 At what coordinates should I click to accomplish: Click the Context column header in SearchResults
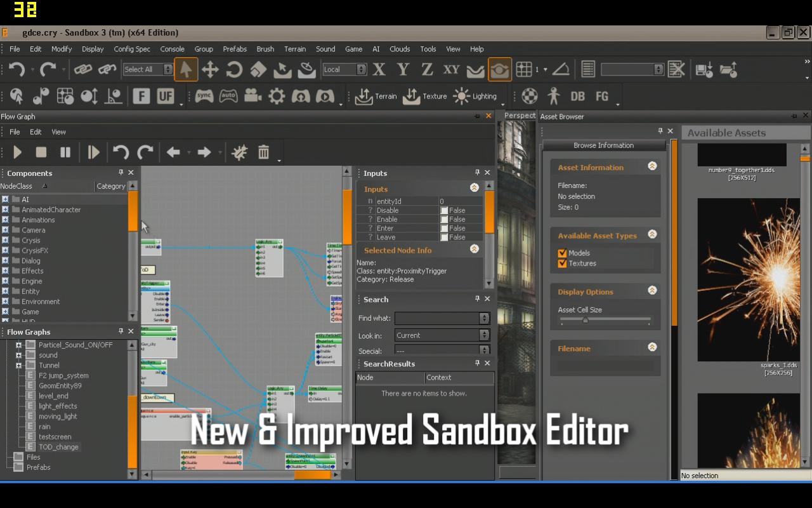click(459, 377)
